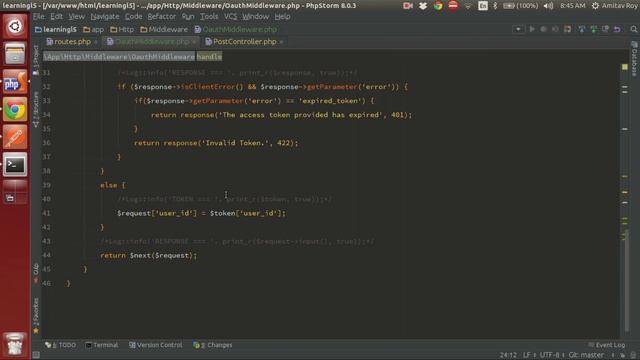
Task: Open the Help menu
Action: (282, 17)
